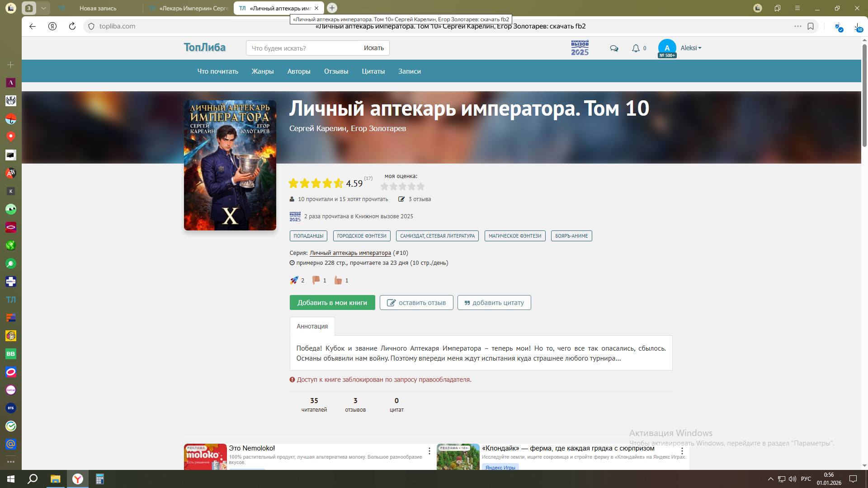The height and width of the screenshot is (488, 868).
Task: Select the Аннотация tab
Action: [312, 326]
